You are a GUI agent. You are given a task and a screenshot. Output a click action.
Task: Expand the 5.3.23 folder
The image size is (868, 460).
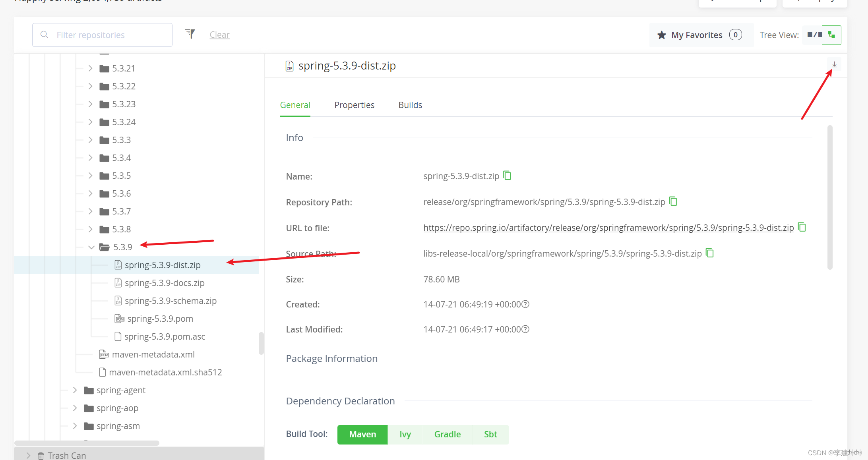[x=90, y=104]
